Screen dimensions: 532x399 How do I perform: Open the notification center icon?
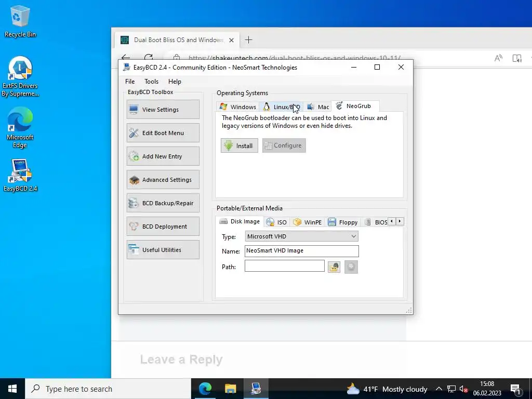[x=516, y=389]
